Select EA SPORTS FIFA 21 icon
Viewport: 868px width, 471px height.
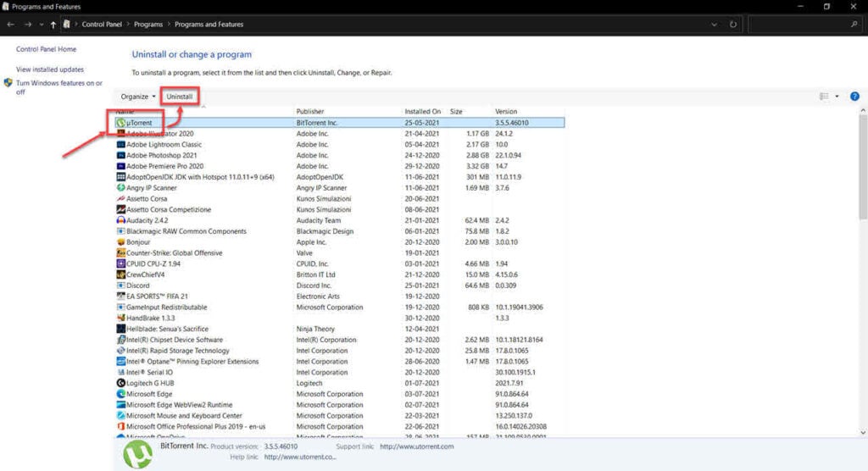pyautogui.click(x=120, y=296)
